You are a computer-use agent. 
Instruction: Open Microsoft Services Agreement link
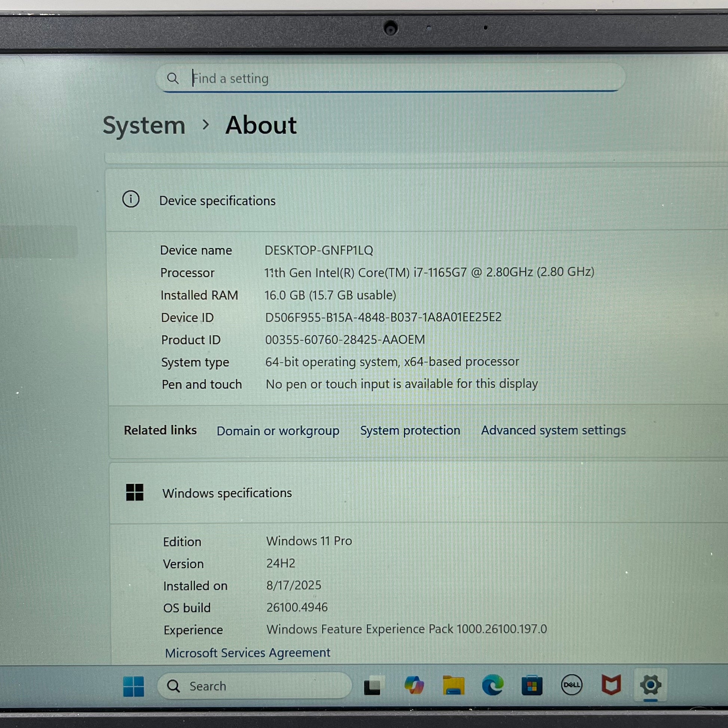(x=248, y=653)
